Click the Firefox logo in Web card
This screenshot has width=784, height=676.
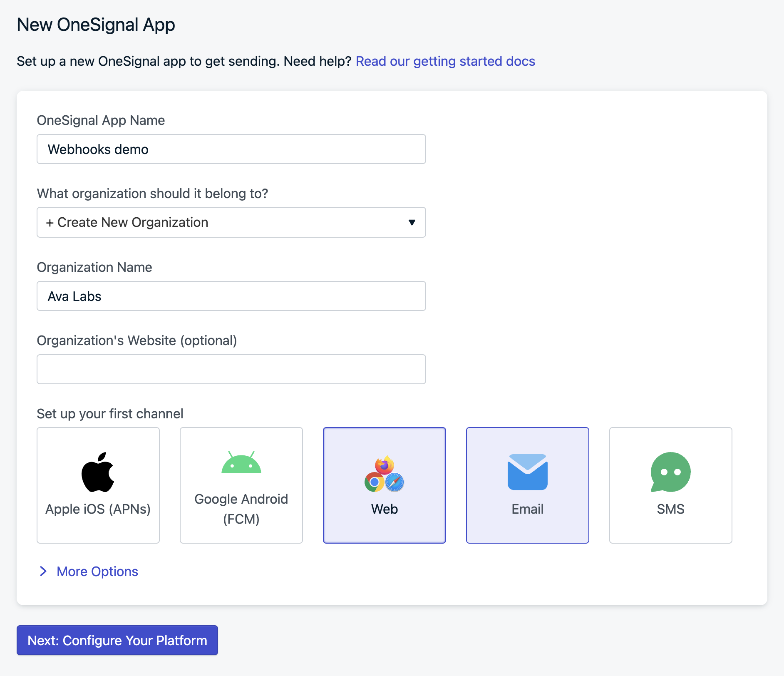point(385,465)
